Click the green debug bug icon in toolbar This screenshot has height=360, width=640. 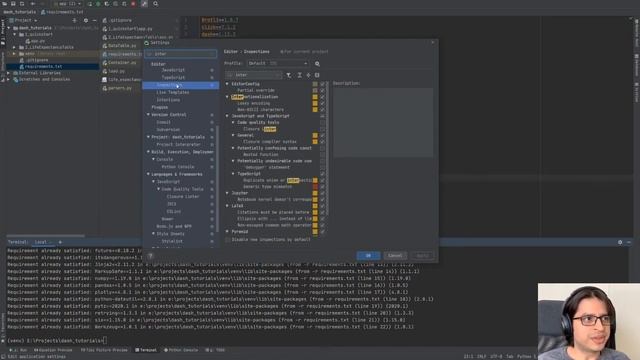98,4
